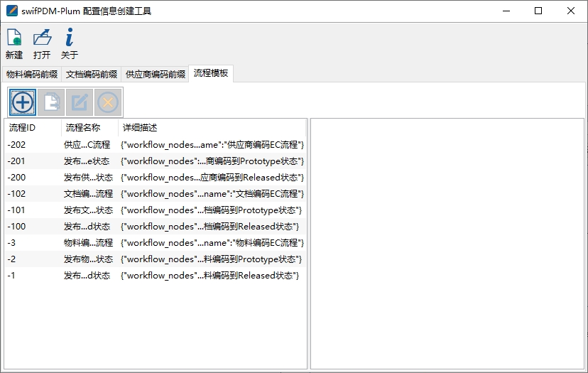Screen dimensions: 588x373
Task: Click the grayed delete template icon
Action: (108, 102)
